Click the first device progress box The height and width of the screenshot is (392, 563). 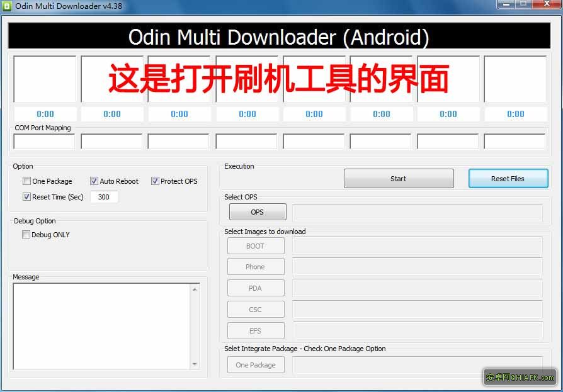coord(45,79)
